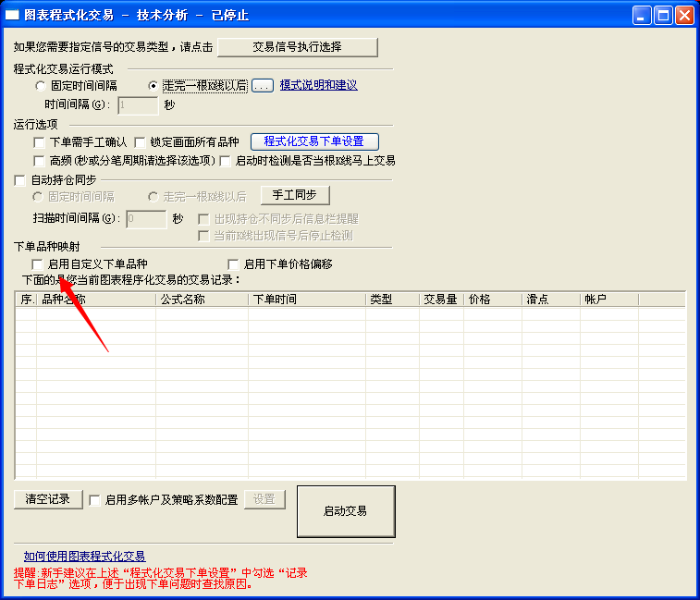Maximize the 图表程式化交易 window
The width and height of the screenshot is (700, 600).
663,15
